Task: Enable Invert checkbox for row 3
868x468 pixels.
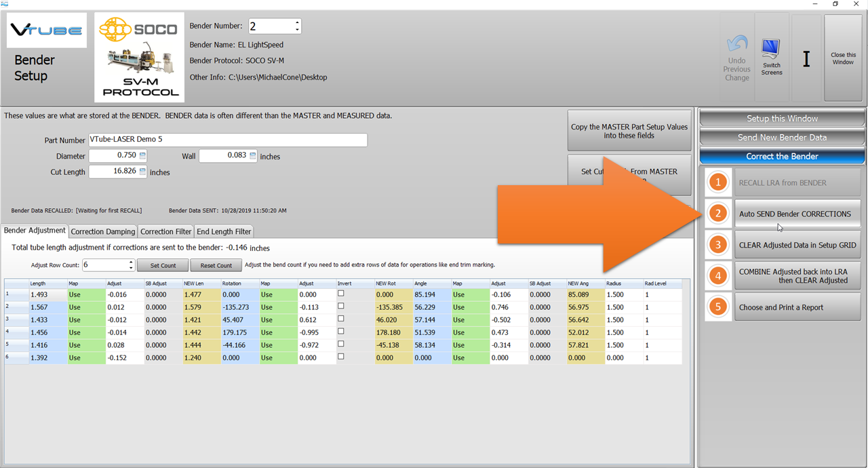Action: coord(341,319)
